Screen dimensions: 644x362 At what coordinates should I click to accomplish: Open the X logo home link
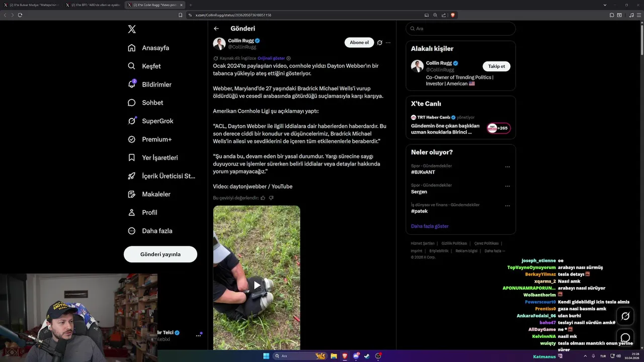132,29
